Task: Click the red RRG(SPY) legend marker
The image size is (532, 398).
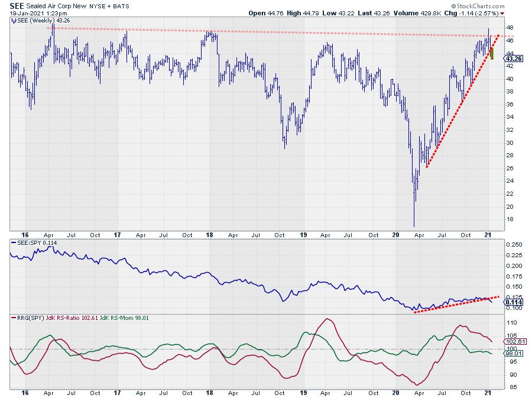Action: tap(13, 319)
